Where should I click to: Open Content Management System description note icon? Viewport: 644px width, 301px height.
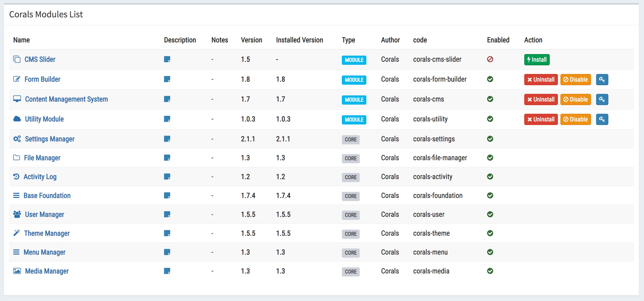(x=167, y=99)
